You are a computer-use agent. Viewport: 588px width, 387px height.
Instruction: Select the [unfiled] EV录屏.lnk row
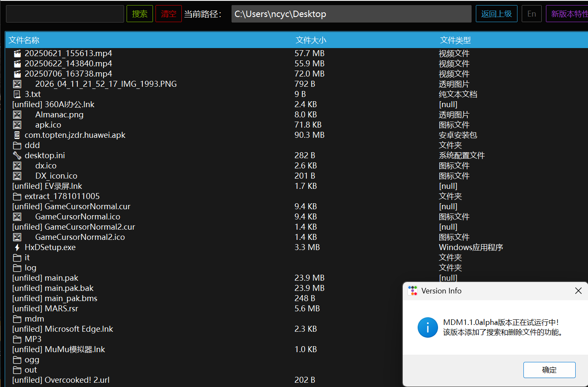pos(47,186)
